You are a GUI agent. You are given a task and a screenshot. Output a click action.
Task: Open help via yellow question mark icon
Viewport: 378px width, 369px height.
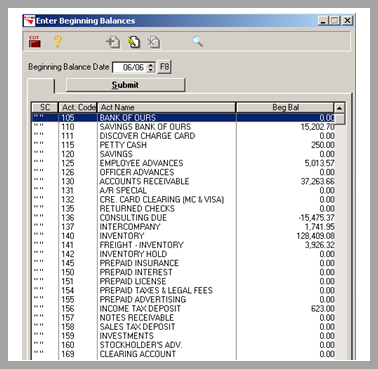click(x=57, y=42)
